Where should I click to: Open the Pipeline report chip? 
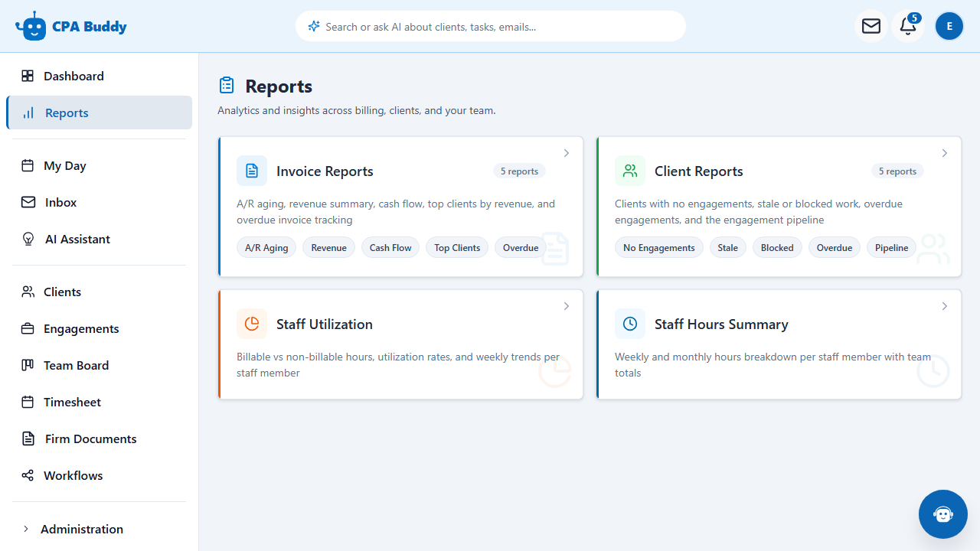891,247
